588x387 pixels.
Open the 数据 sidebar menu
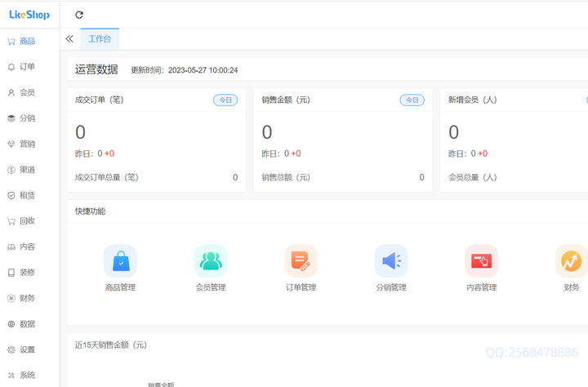tap(29, 324)
